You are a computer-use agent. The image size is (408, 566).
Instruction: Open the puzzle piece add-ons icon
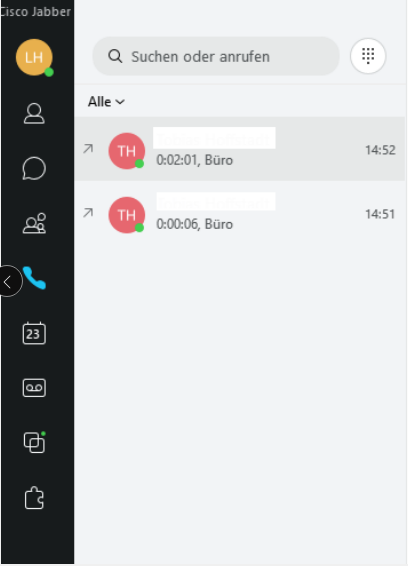pyautogui.click(x=34, y=498)
